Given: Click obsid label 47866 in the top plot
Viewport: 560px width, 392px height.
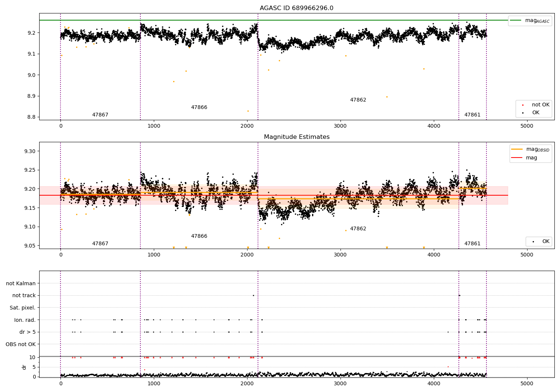Looking at the screenshot, I should tap(199, 108).
